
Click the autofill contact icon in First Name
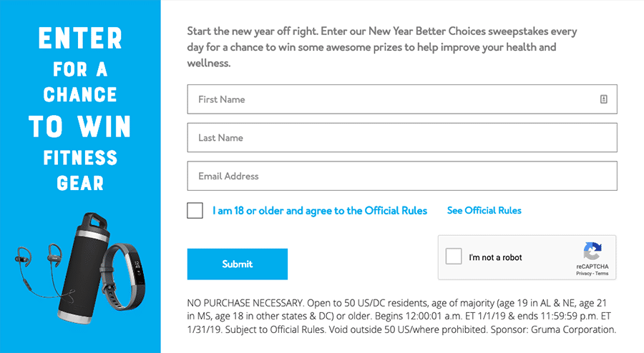pyautogui.click(x=603, y=99)
